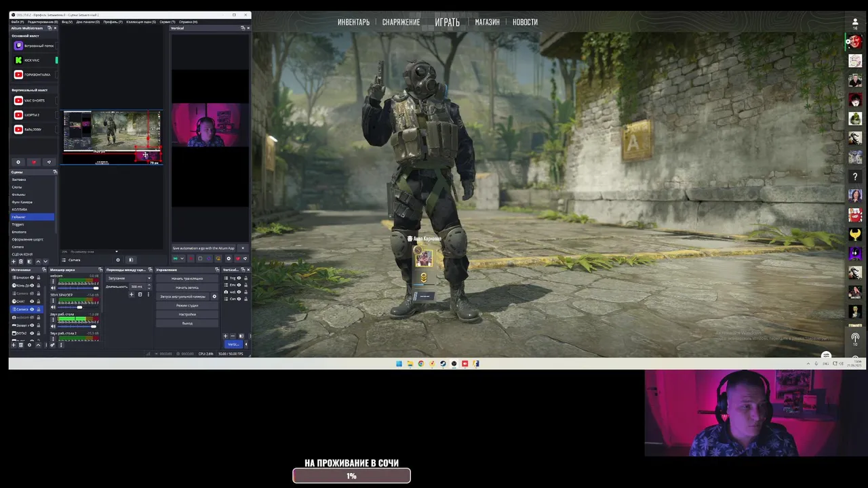Toggle visibility of Trg vertical source
This screenshot has width=868, height=488.
pyautogui.click(x=239, y=278)
